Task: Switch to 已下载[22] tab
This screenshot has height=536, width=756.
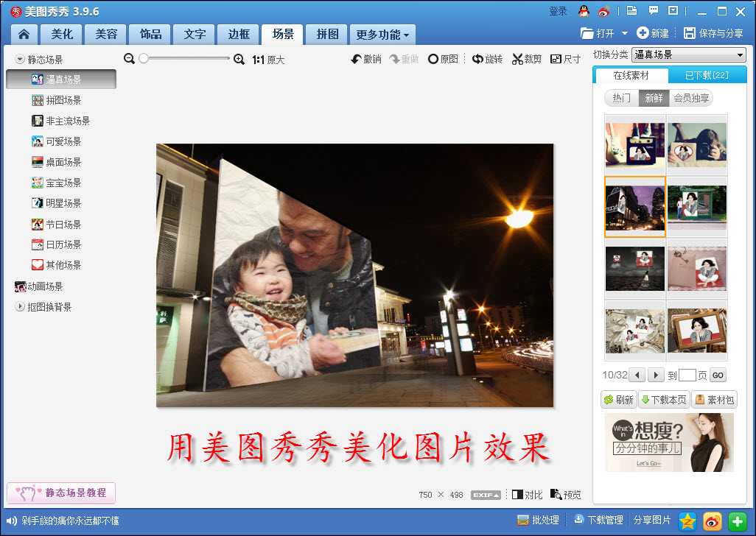Action: point(707,75)
